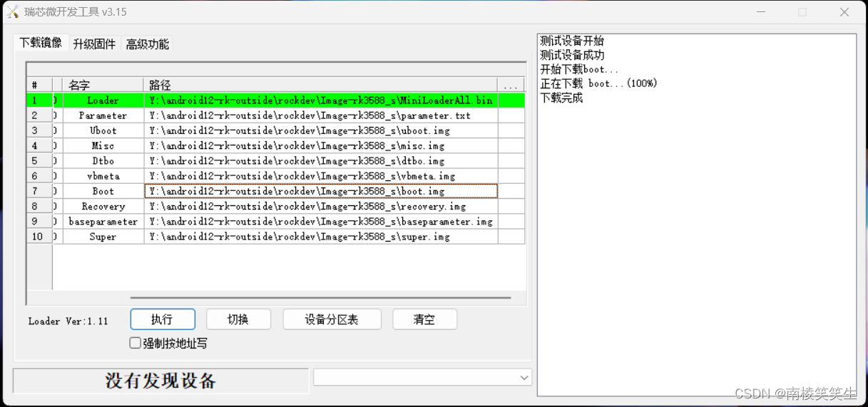The height and width of the screenshot is (407, 868).
Task: Click the Dtbo name cell
Action: coord(103,160)
